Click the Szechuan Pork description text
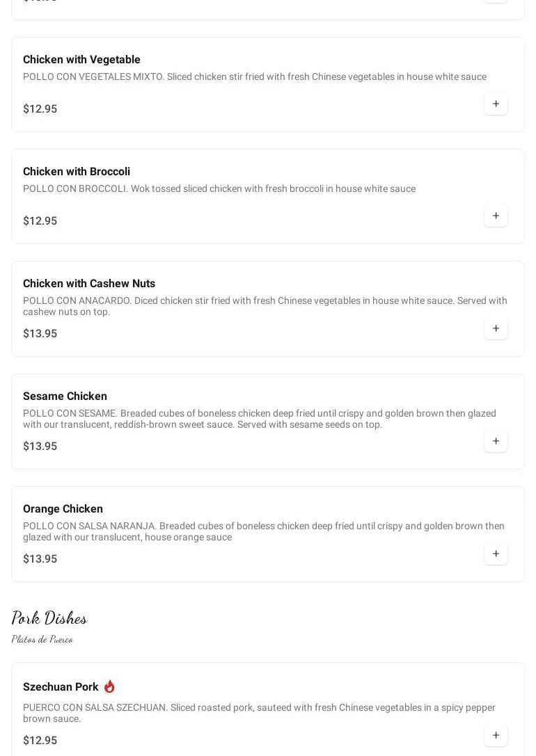 click(259, 713)
